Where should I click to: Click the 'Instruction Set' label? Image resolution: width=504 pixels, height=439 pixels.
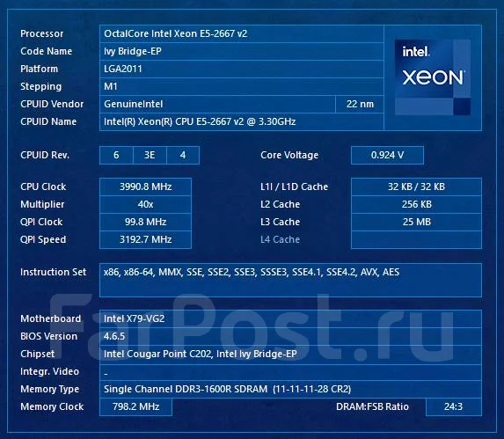(54, 273)
